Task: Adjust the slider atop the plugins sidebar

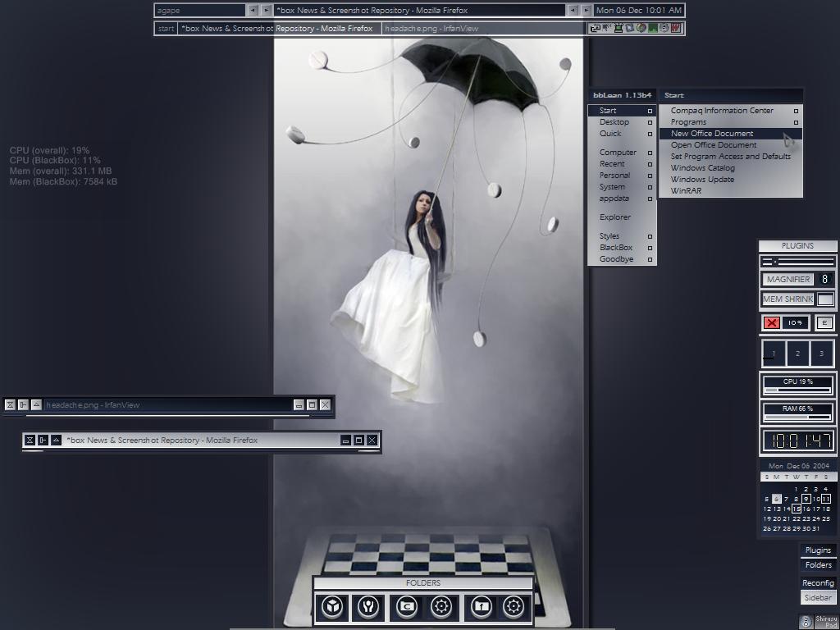Action: [797, 262]
